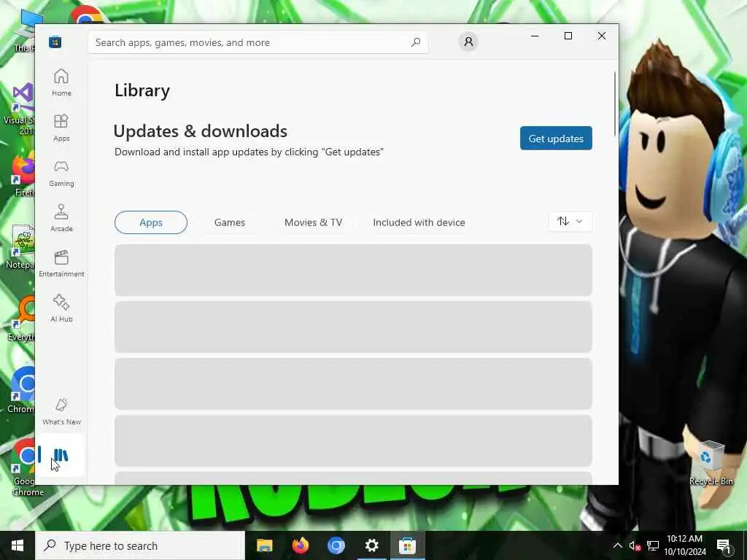
Task: Open the Windows Start menu
Action: pyautogui.click(x=18, y=545)
